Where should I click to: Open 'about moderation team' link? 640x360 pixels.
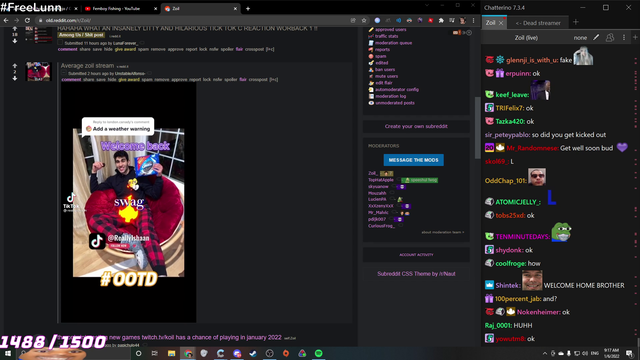[442, 232]
